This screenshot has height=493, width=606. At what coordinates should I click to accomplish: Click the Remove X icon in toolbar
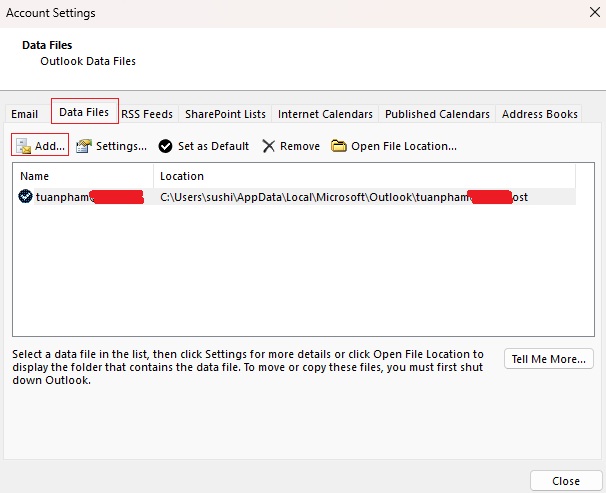[x=268, y=146]
